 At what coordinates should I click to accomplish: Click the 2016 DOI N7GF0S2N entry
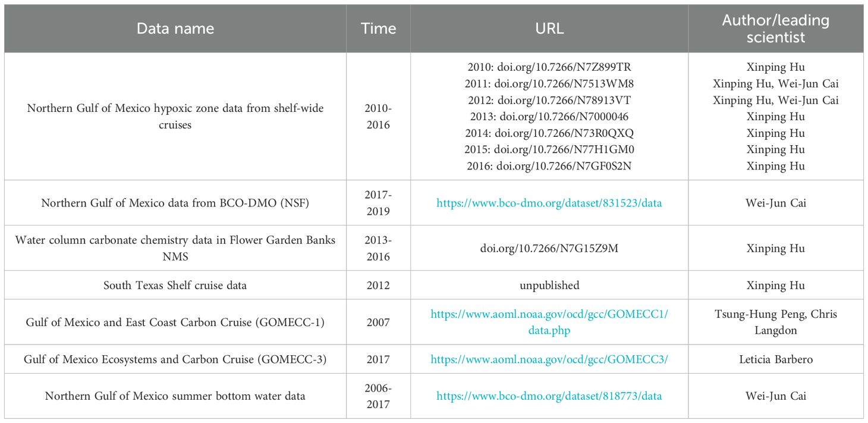coord(549,167)
